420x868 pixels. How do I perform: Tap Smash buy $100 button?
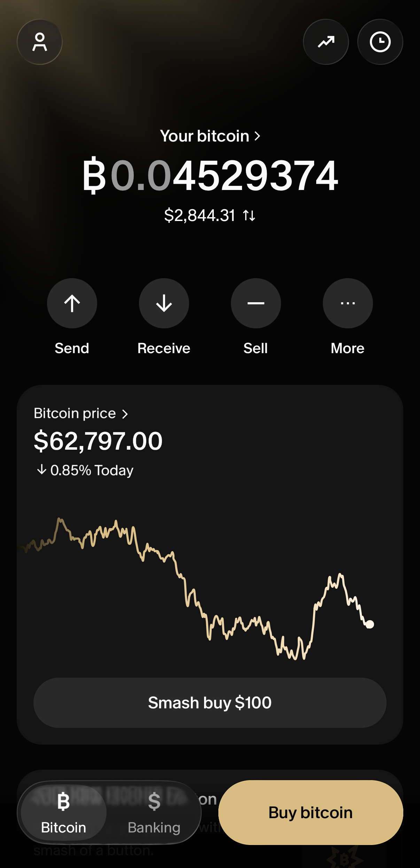pos(210,703)
